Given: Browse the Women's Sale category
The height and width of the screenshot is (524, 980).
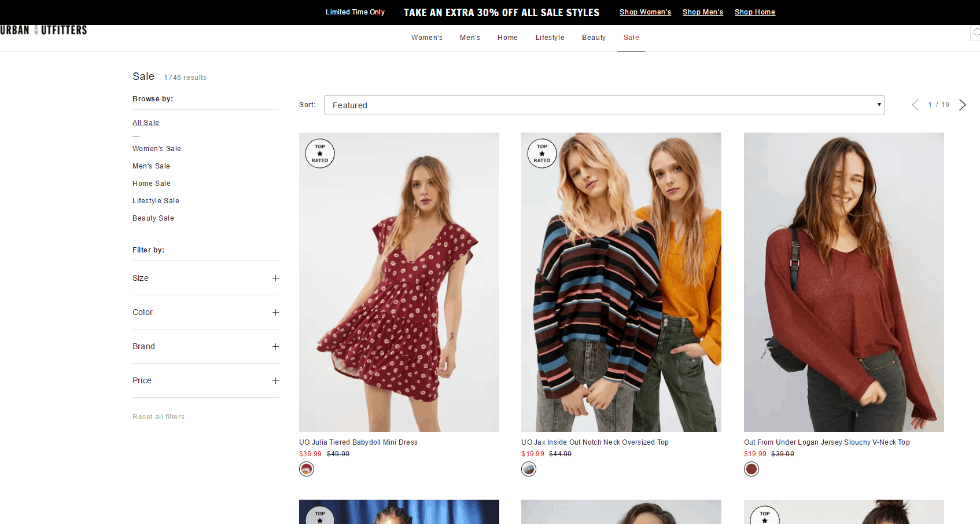Looking at the screenshot, I should (x=157, y=149).
